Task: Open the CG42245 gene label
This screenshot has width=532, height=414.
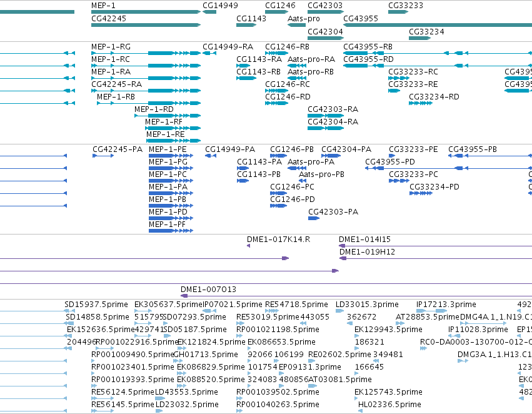Action: click(109, 18)
